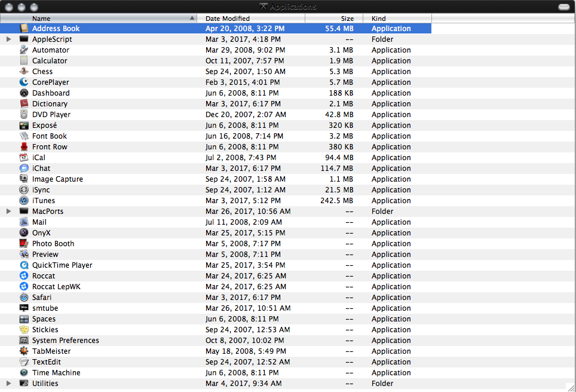Select the Utilities folder name
576x392 pixels.
45,383
